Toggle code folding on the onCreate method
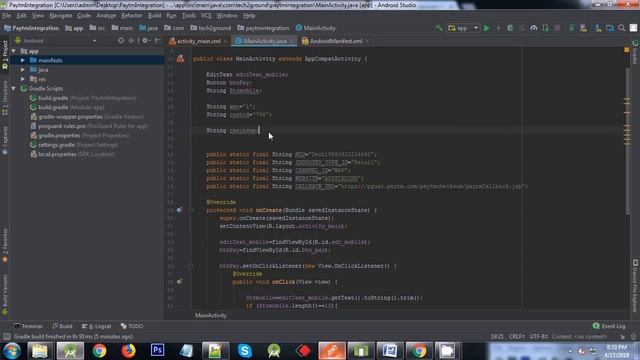640x360 pixels. tap(191, 210)
